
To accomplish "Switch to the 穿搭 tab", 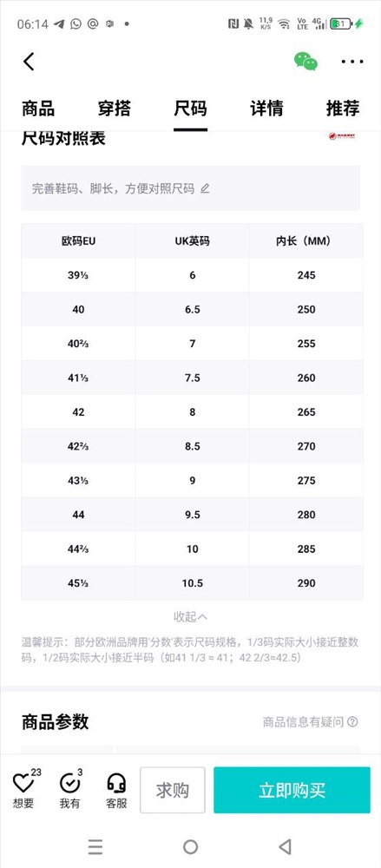I will [114, 108].
